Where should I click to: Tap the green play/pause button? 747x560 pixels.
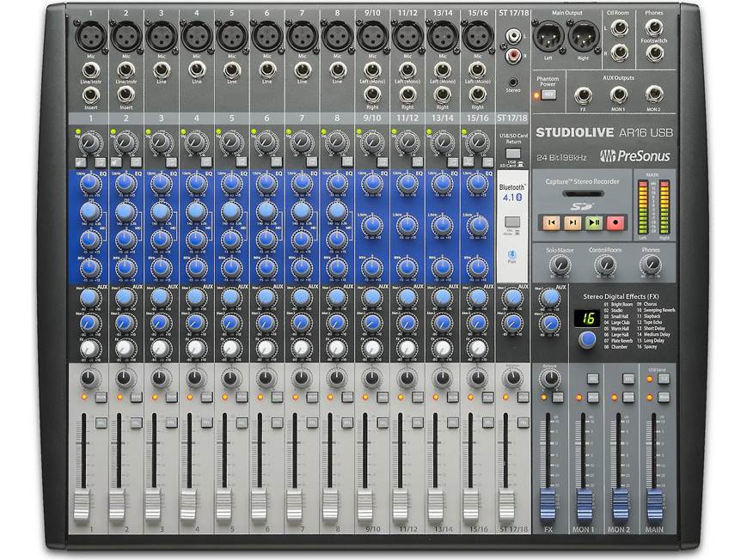(593, 222)
